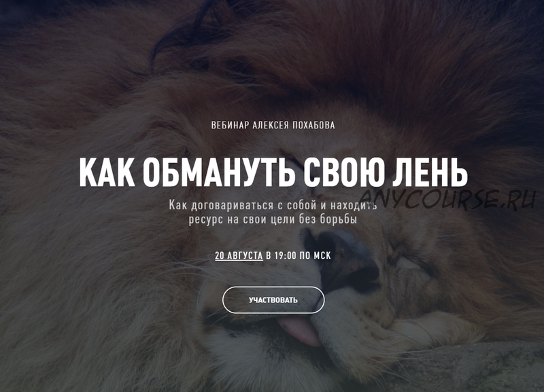Image resolution: width=544 pixels, height=392 pixels.
Task: Click the УЧАСТВОВАТЬ button
Action: pyautogui.click(x=273, y=300)
